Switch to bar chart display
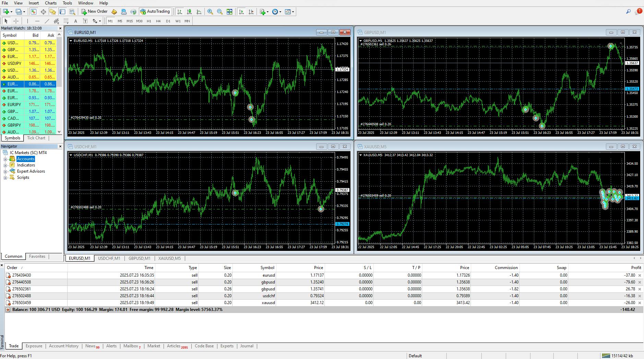Screen dimensions: 644x359 179,12
